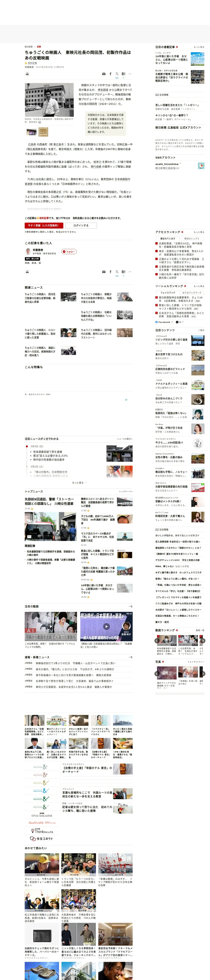The height and width of the screenshot is (980, 210).
Task: Open もっと見る beside ソーシャルランキング
Action: (x=199, y=286)
